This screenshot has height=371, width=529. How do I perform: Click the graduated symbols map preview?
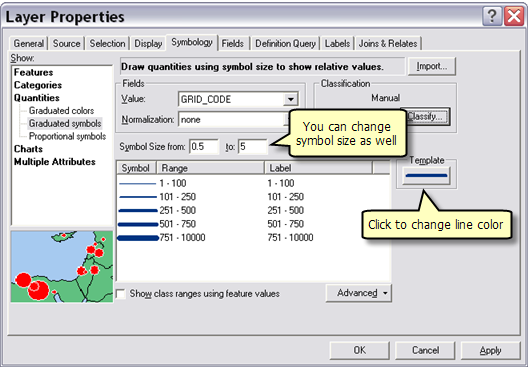[62, 266]
